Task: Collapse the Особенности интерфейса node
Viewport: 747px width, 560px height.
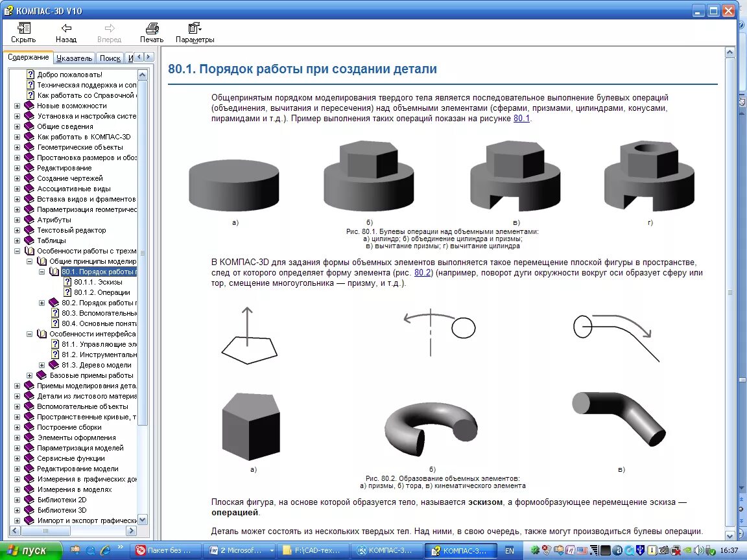Action: point(30,334)
